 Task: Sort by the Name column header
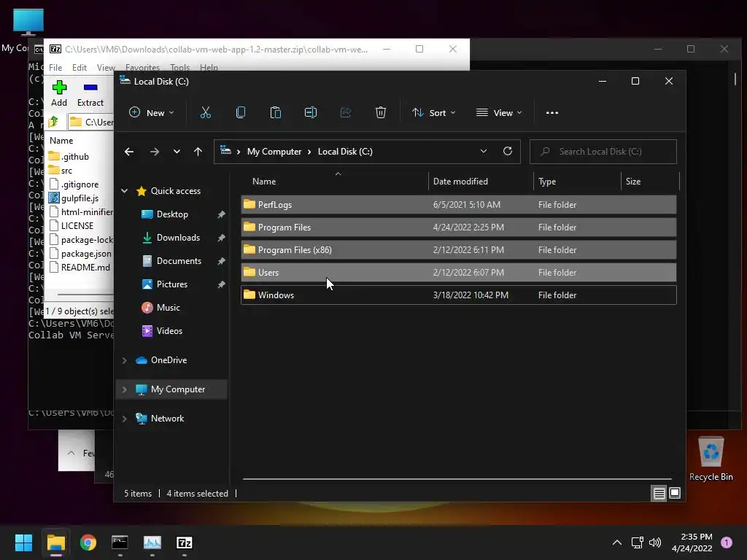tap(335, 182)
